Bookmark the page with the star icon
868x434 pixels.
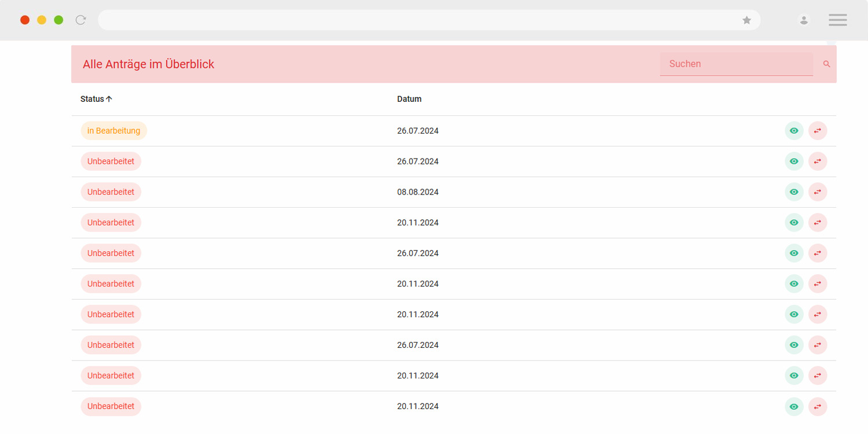[x=747, y=20]
